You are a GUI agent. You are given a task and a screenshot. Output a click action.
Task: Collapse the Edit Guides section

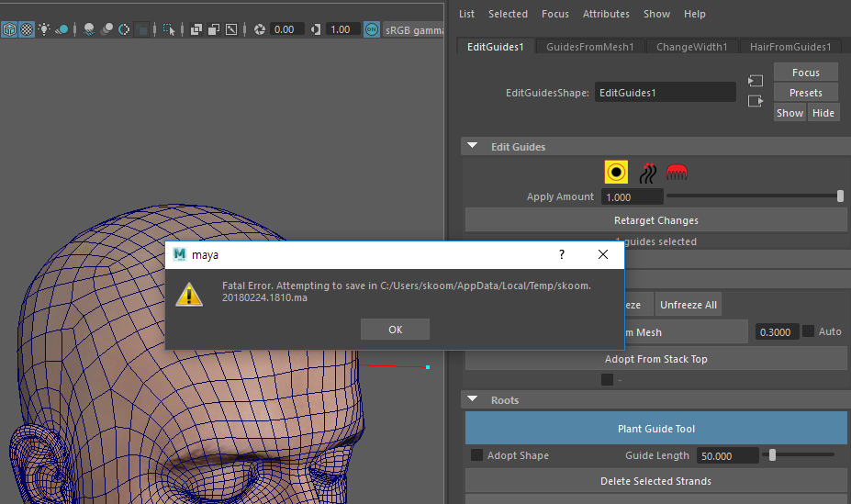click(x=473, y=146)
